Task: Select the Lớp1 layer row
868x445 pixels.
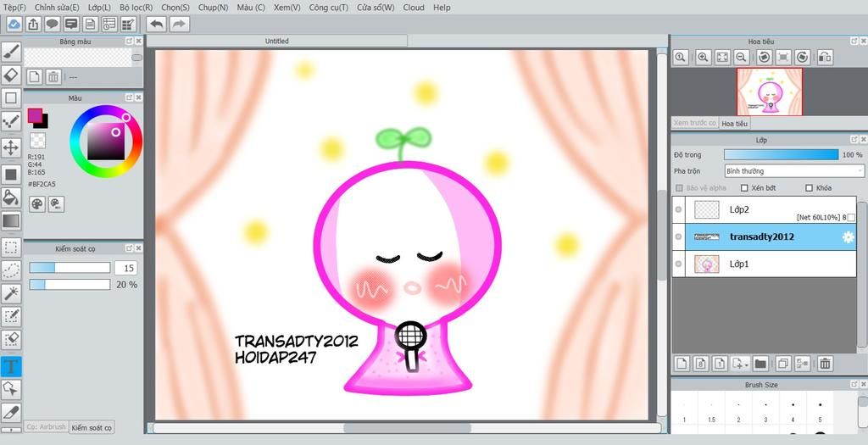Action: [x=764, y=264]
